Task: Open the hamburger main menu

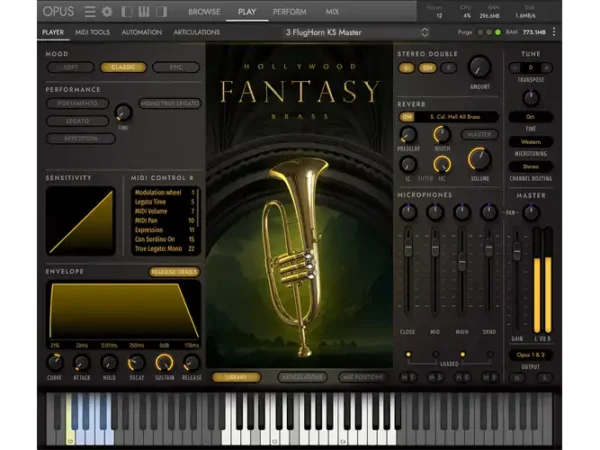Action: click(90, 12)
